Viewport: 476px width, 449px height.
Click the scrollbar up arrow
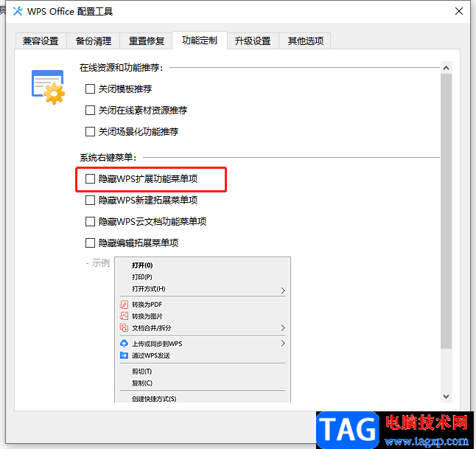[x=446, y=68]
